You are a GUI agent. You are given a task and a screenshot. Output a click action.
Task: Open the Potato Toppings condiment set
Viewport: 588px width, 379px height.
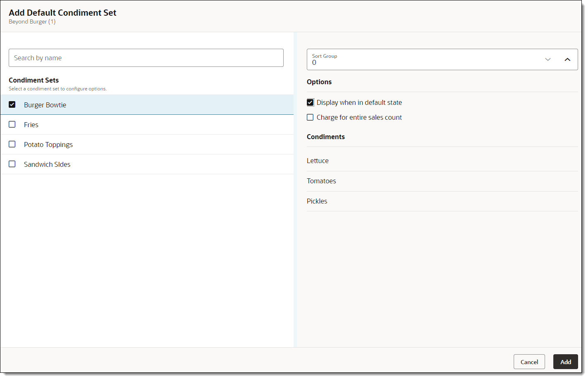click(x=157, y=144)
